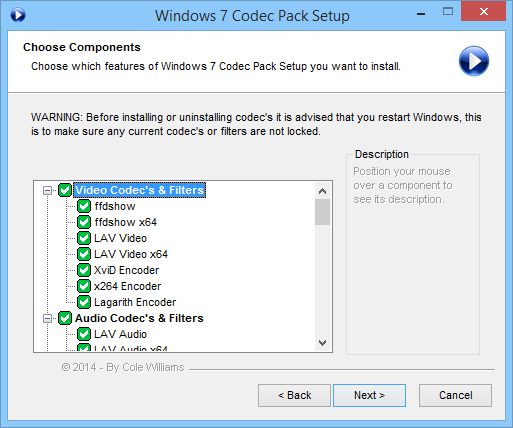Cancel the codec pack setup
The height and width of the screenshot is (428, 513).
455,395
